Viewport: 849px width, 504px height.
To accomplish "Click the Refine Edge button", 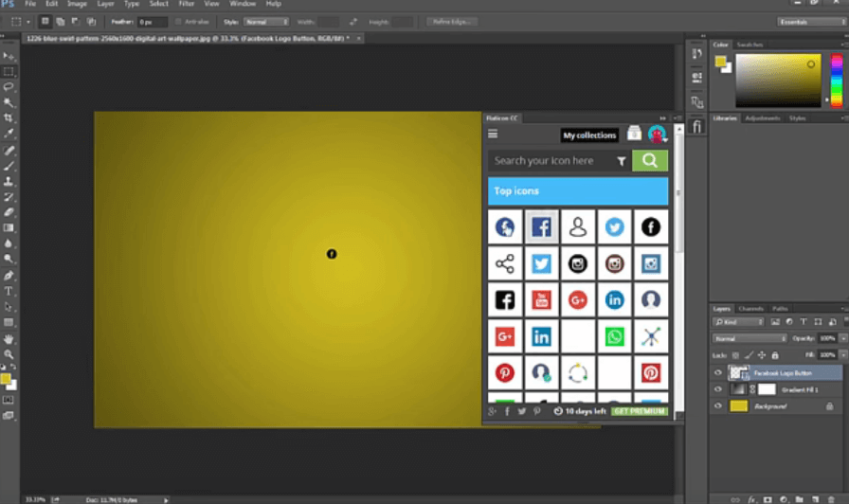I will coord(452,22).
